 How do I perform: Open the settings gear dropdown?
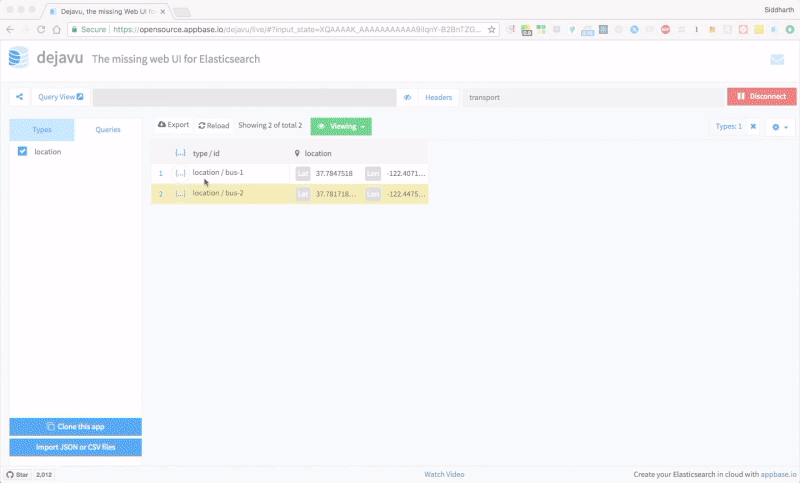tap(780, 127)
